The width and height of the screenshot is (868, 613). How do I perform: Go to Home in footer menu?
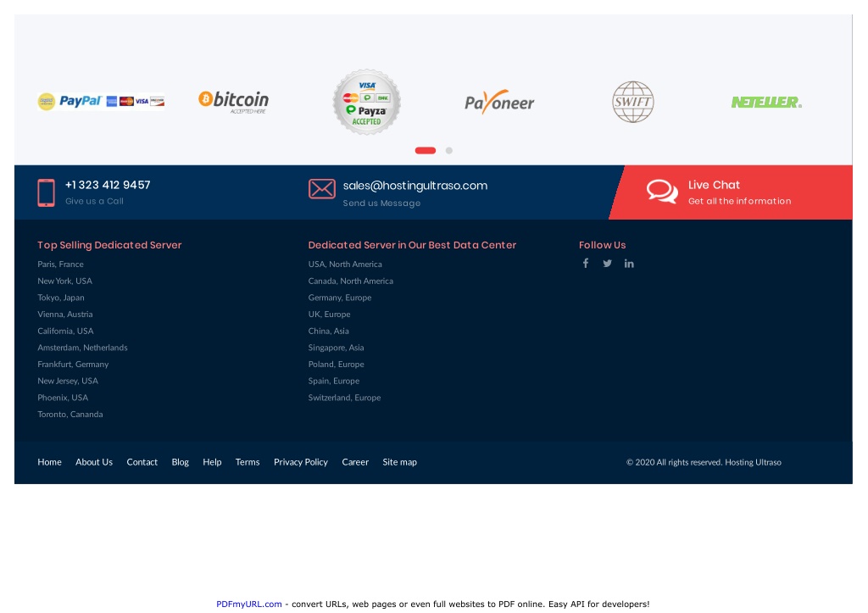pyautogui.click(x=50, y=462)
